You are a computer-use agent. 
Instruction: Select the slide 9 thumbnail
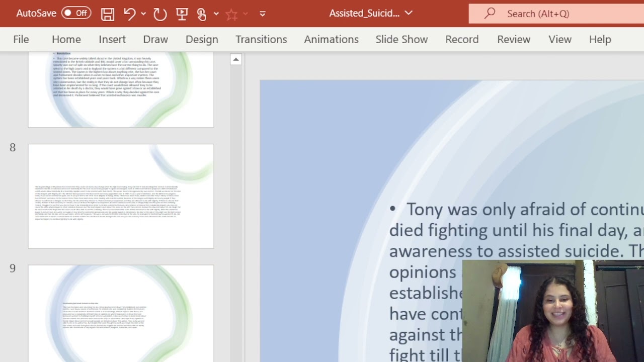(x=121, y=313)
